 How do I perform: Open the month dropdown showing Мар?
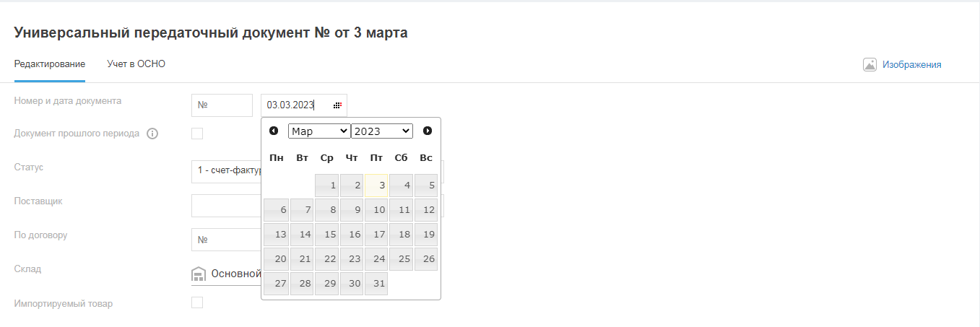tap(318, 131)
